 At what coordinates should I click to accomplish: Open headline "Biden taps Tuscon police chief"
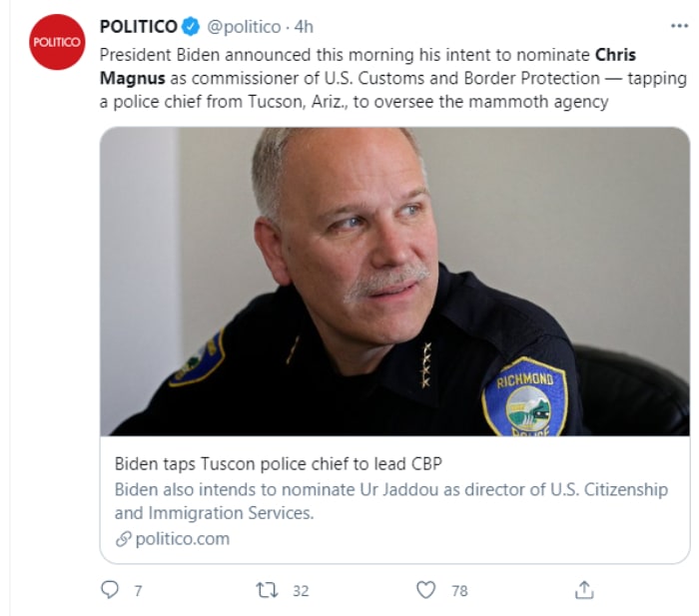click(278, 463)
